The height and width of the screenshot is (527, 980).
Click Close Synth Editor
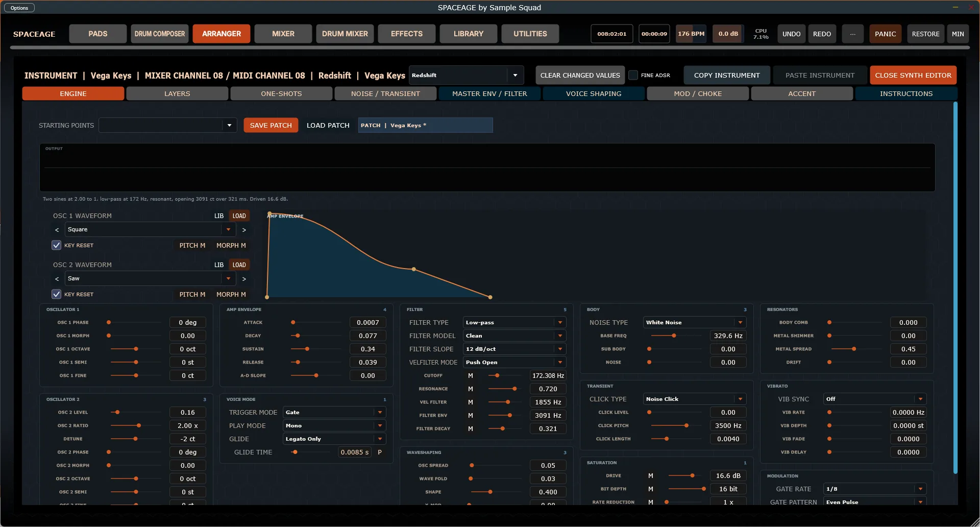click(913, 76)
